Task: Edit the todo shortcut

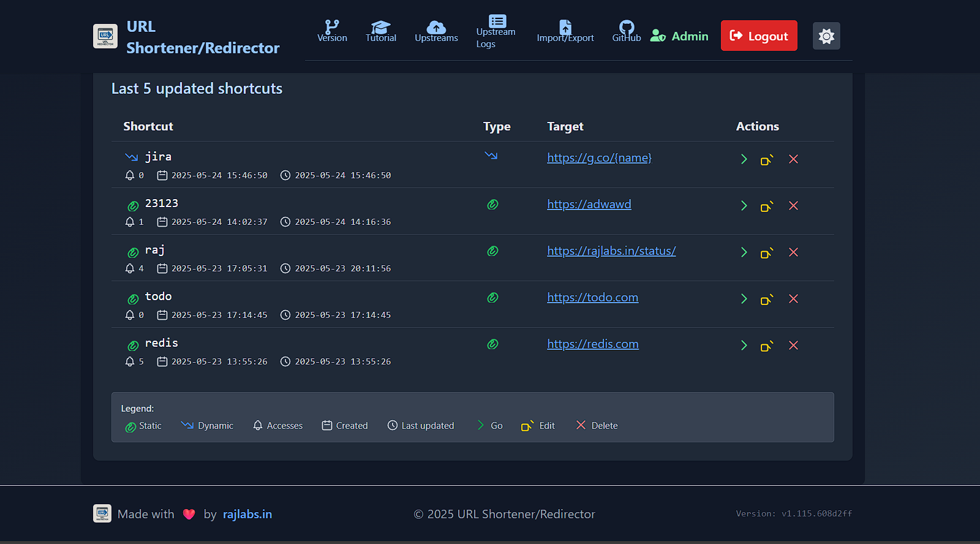Action: pos(767,299)
